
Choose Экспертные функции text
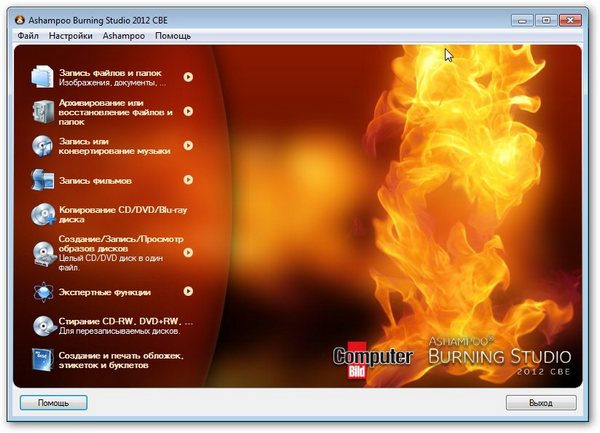click(105, 292)
